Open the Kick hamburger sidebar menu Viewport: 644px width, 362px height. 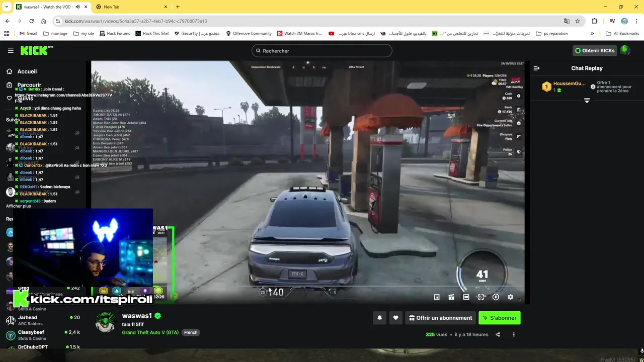[11, 51]
